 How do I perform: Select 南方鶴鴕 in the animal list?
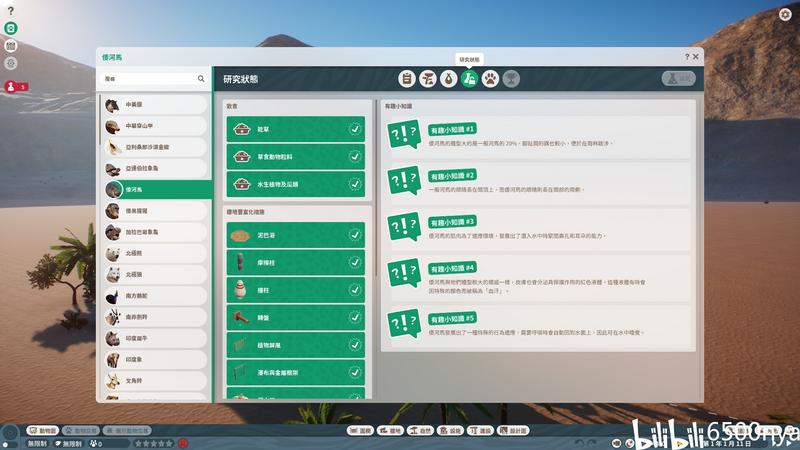pyautogui.click(x=156, y=296)
